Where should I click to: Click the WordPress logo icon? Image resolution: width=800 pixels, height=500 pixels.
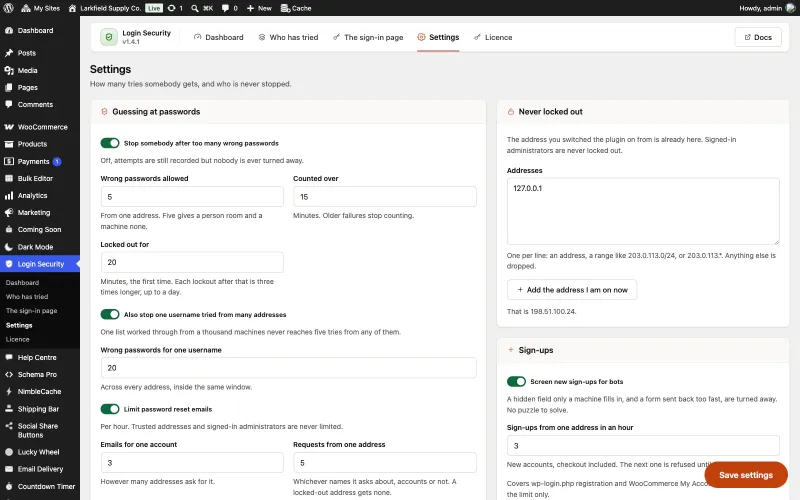click(9, 8)
